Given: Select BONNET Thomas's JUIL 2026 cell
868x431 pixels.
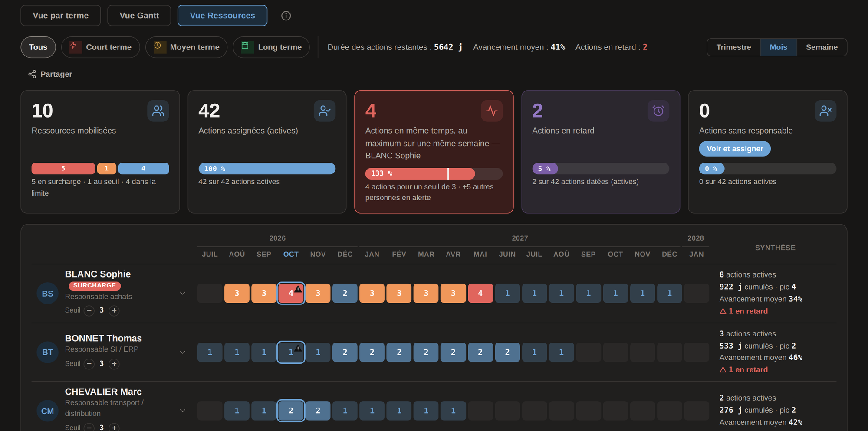Looking at the screenshot, I should pos(210,352).
